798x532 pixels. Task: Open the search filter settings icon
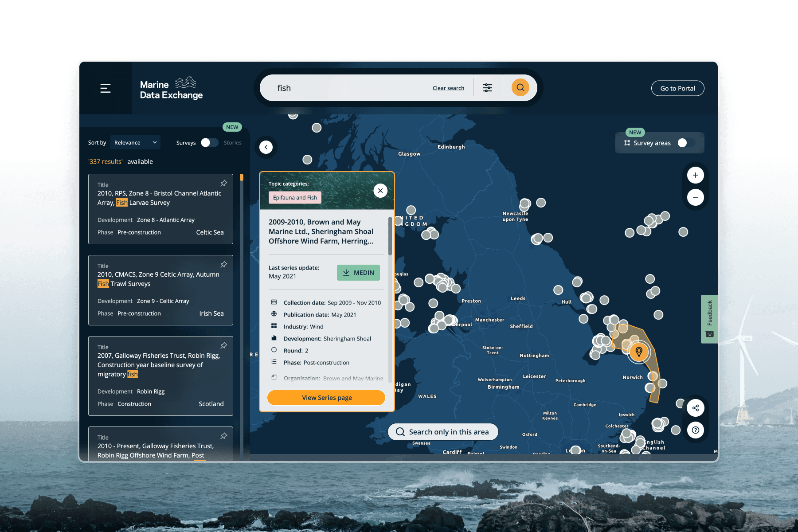pos(488,88)
